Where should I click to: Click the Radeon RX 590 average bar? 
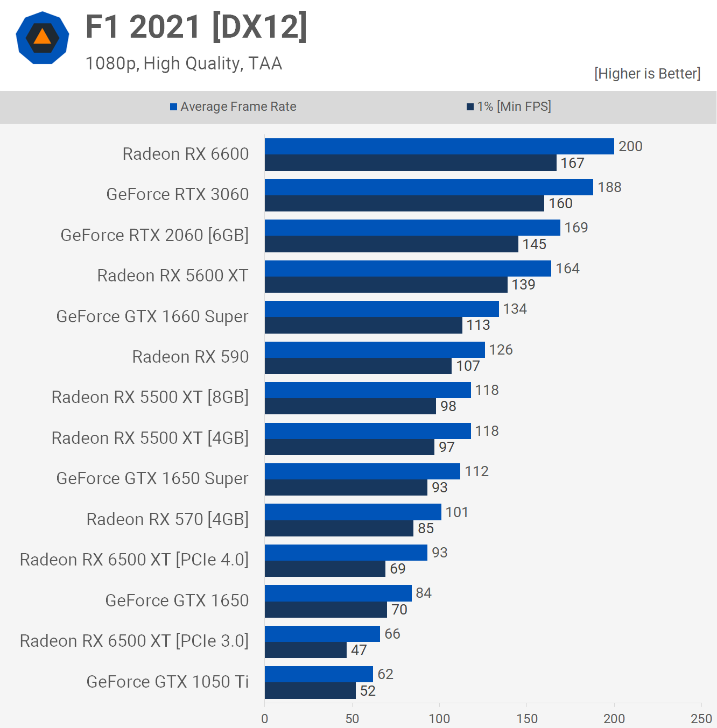pos(374,350)
